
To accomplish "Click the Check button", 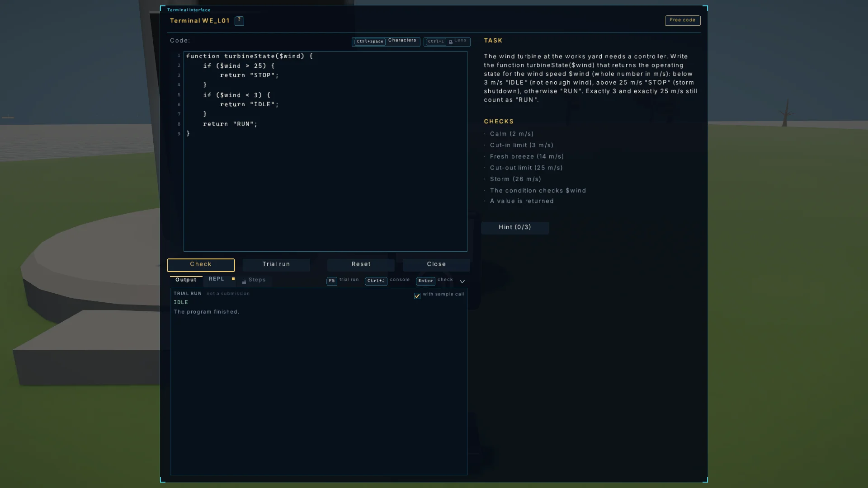I will (201, 265).
